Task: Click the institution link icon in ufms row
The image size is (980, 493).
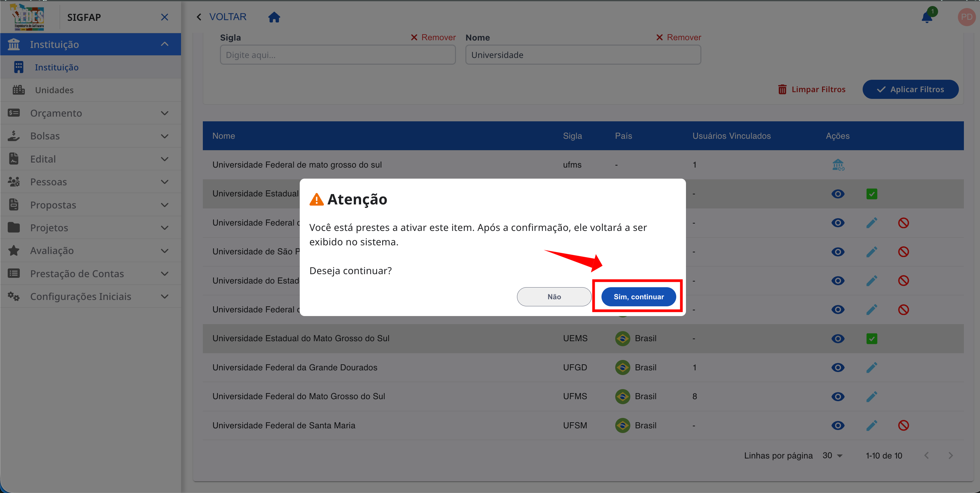Action: (x=838, y=165)
